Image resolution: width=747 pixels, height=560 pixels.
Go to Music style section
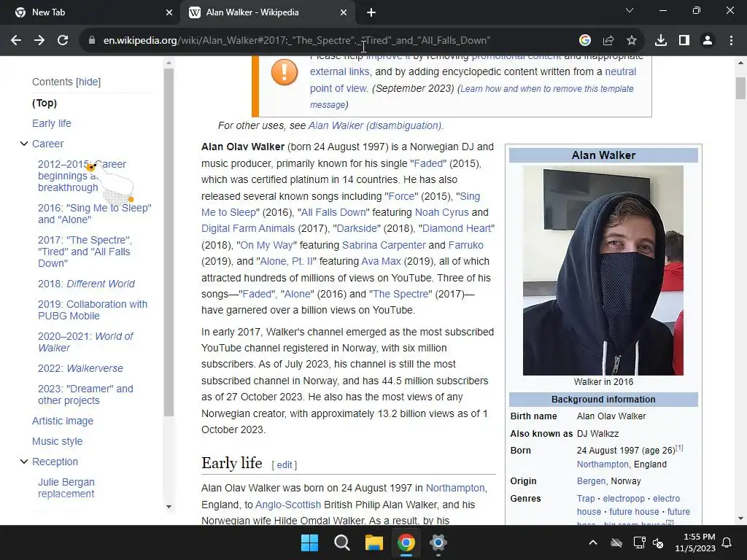coord(57,441)
